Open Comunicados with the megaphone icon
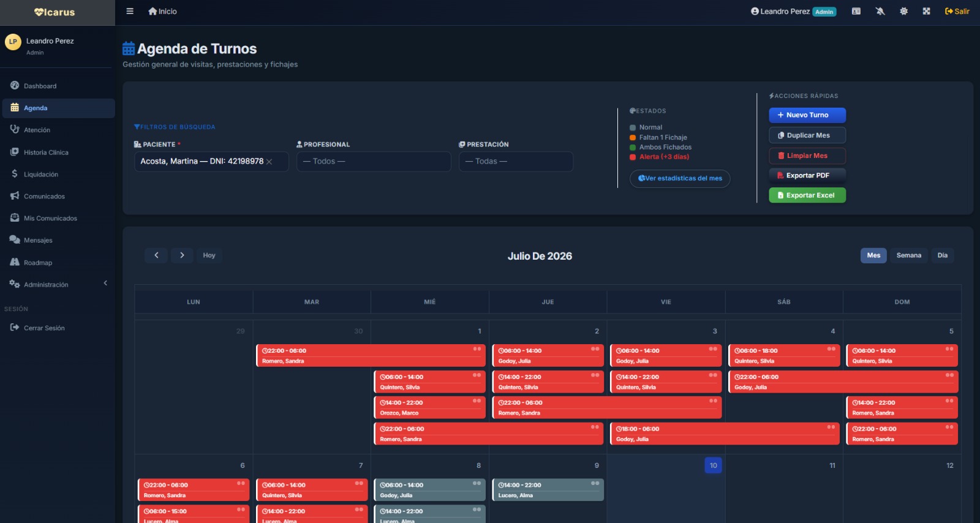Viewport: 980px width, 523px height. tap(58, 196)
